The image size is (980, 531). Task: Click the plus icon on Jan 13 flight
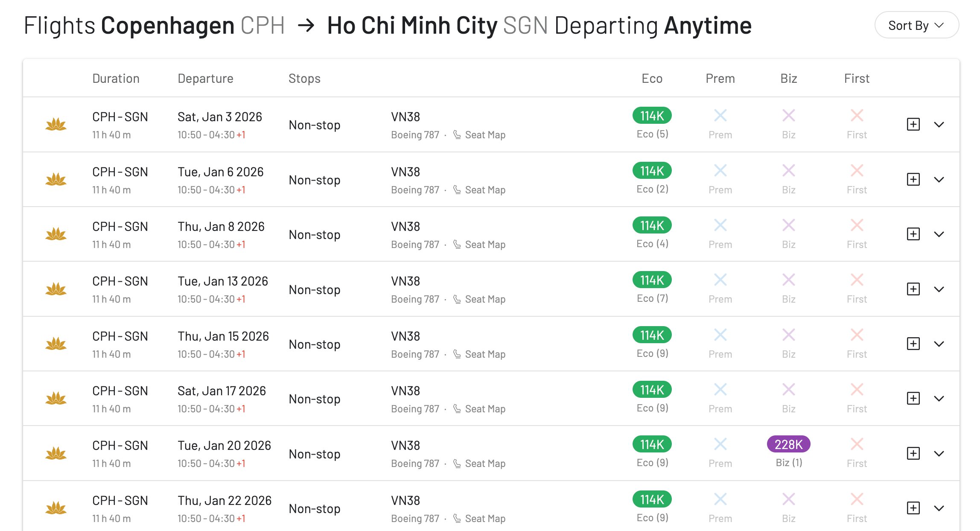(x=913, y=289)
